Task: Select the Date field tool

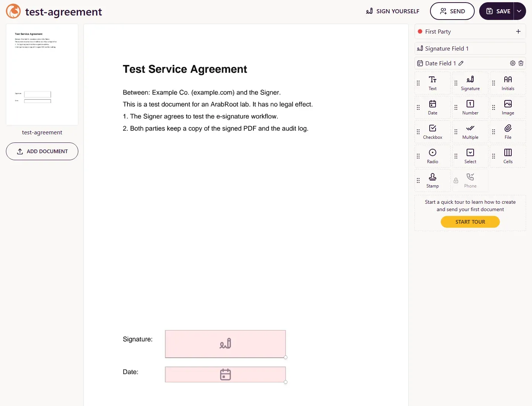Action: pos(433,107)
